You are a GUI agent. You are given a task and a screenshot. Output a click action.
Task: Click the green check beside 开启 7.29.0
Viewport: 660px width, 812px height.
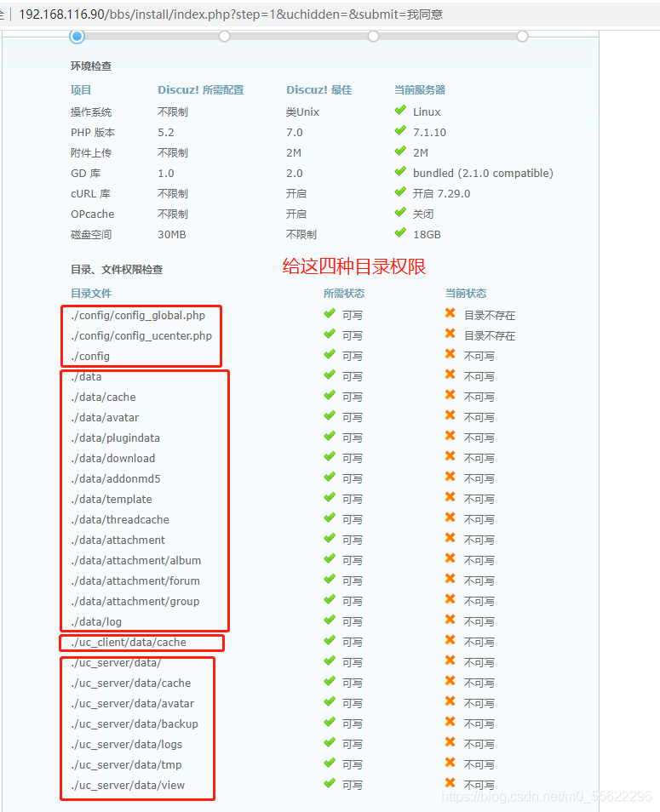(x=400, y=192)
